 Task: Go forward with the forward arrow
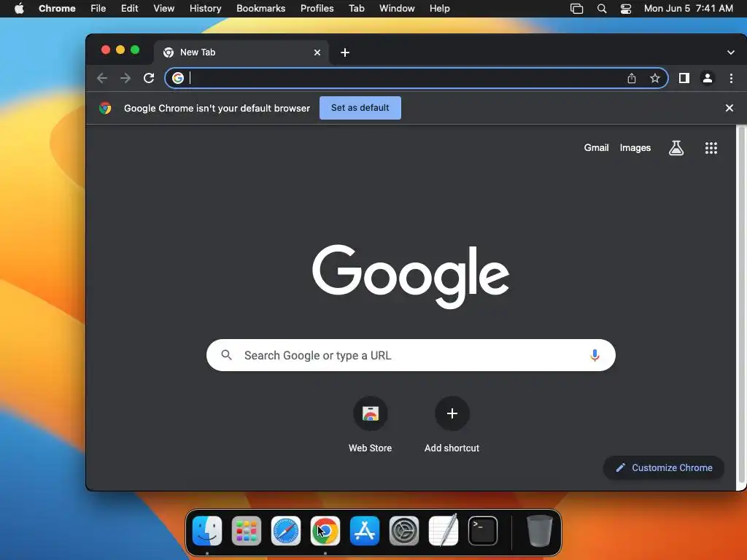pos(125,78)
